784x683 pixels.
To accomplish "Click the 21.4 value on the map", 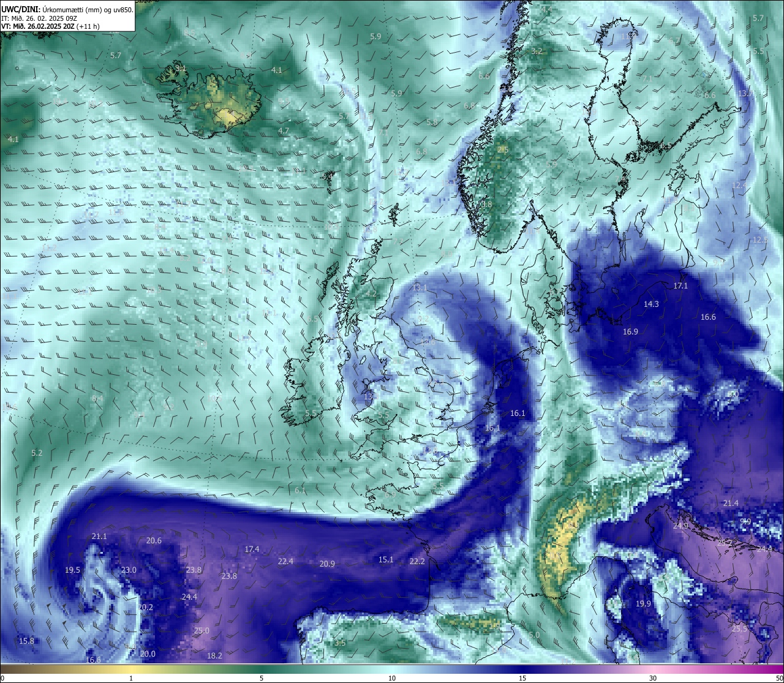I will click(731, 504).
